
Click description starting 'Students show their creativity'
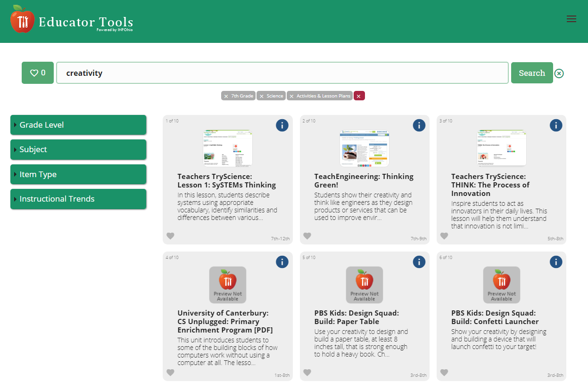coord(363,206)
